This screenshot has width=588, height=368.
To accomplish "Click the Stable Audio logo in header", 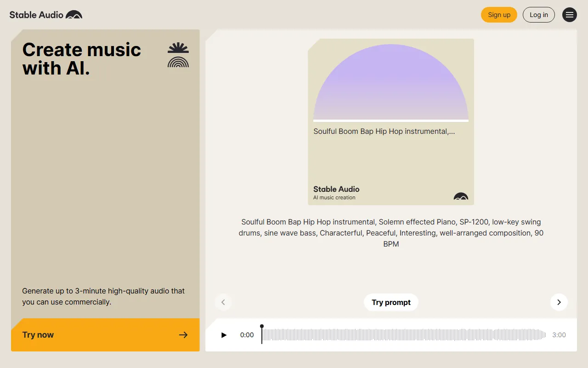I will (46, 15).
